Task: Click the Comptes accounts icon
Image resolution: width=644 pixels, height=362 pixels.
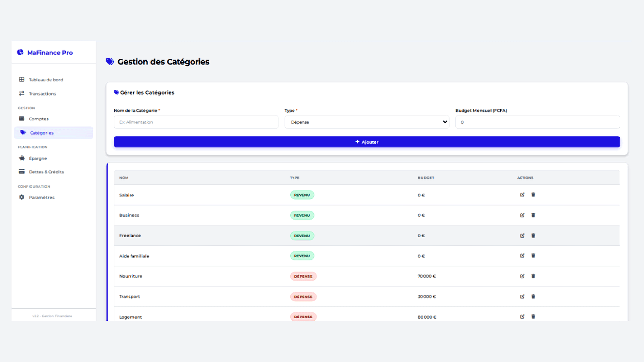Action: point(22,118)
